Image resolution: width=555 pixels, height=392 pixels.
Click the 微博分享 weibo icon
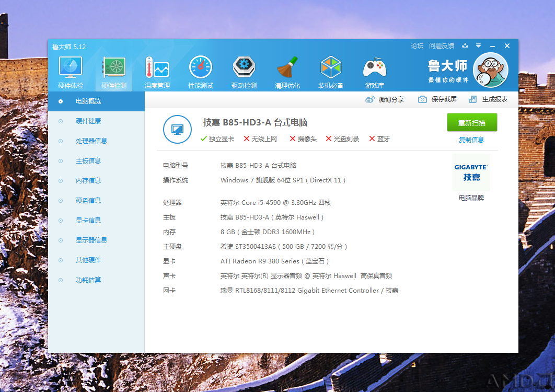[x=370, y=99]
